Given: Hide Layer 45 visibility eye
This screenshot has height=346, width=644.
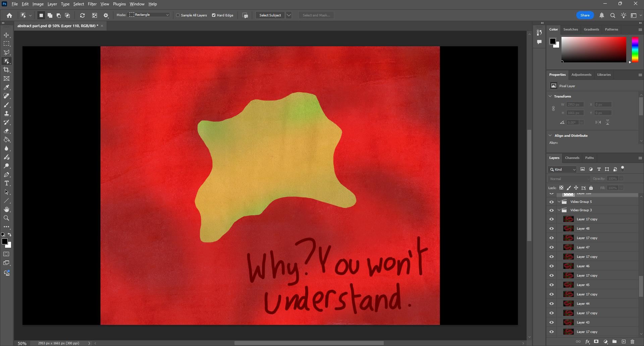Looking at the screenshot, I should coord(551,285).
